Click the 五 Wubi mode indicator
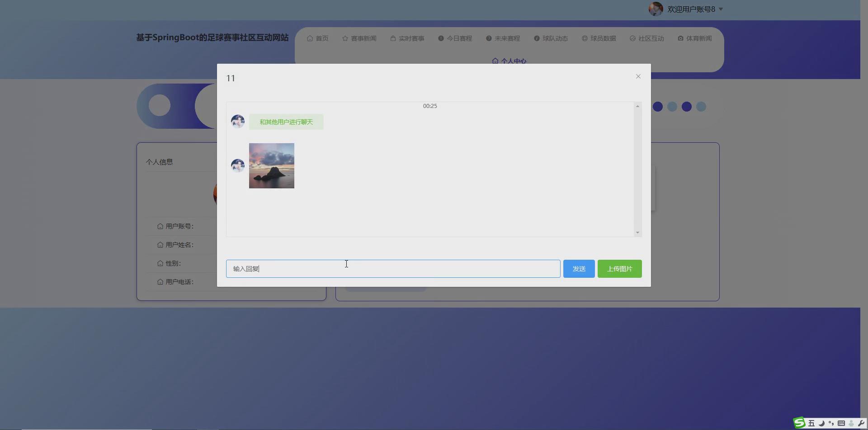This screenshot has width=868, height=430. [x=811, y=423]
